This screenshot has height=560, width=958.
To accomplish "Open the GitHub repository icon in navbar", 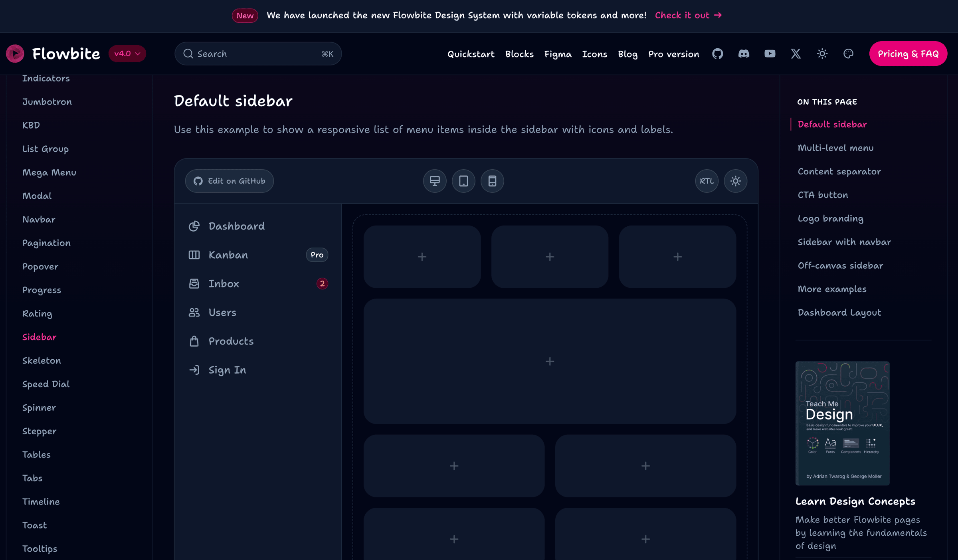I will [x=717, y=53].
